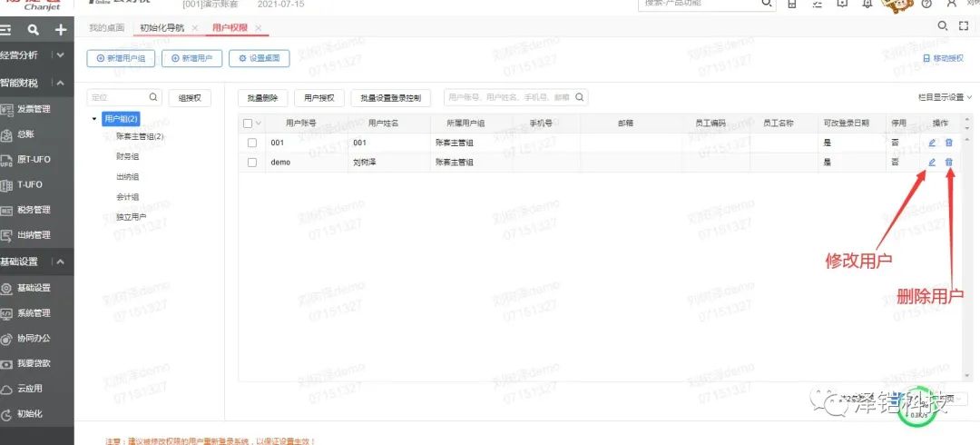Select 会计组 in the group tree
This screenshot has width=980, height=445.
128,196
